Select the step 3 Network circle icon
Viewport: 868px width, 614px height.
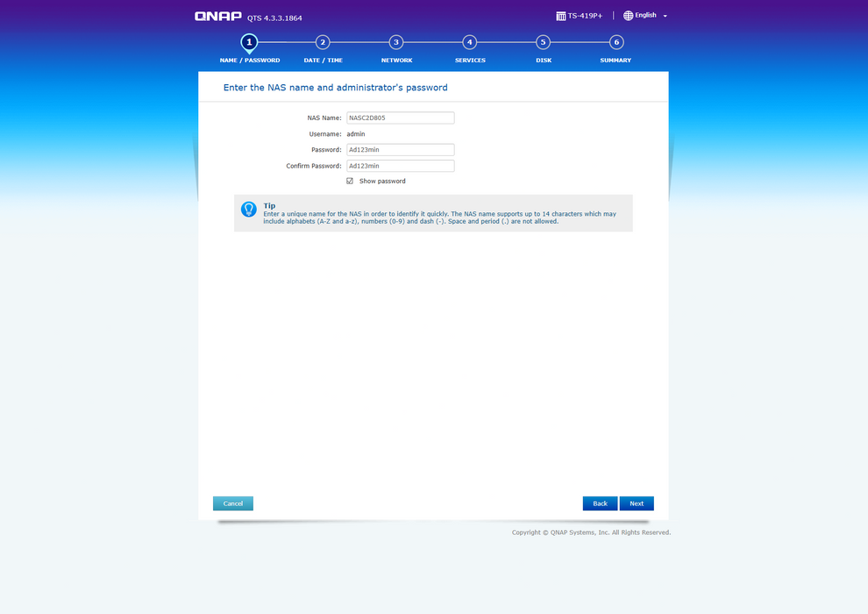pyautogui.click(x=396, y=42)
